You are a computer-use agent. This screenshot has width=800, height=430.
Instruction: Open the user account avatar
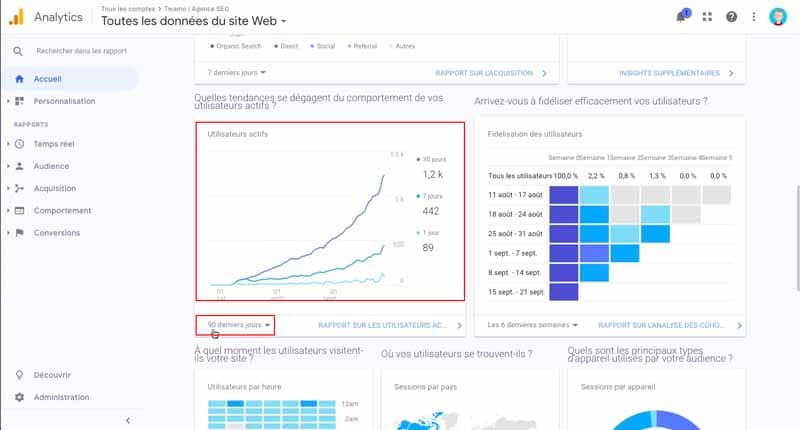[778, 17]
